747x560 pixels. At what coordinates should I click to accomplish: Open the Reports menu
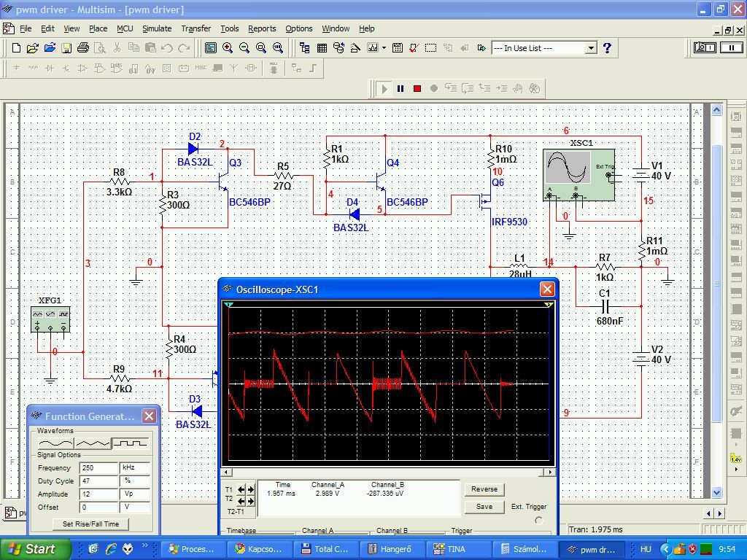[262, 28]
